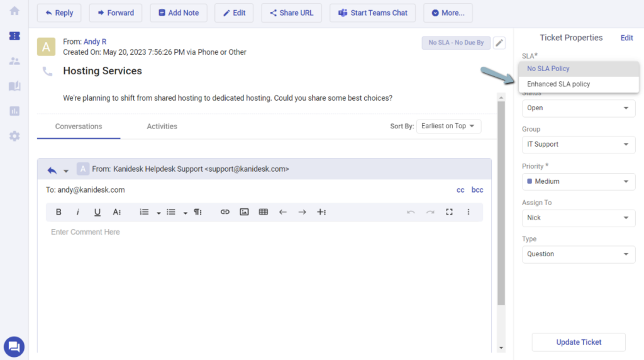Expand bulleted list style dropdown arrow
Image resolution: width=644 pixels, height=360 pixels.
pyautogui.click(x=186, y=213)
